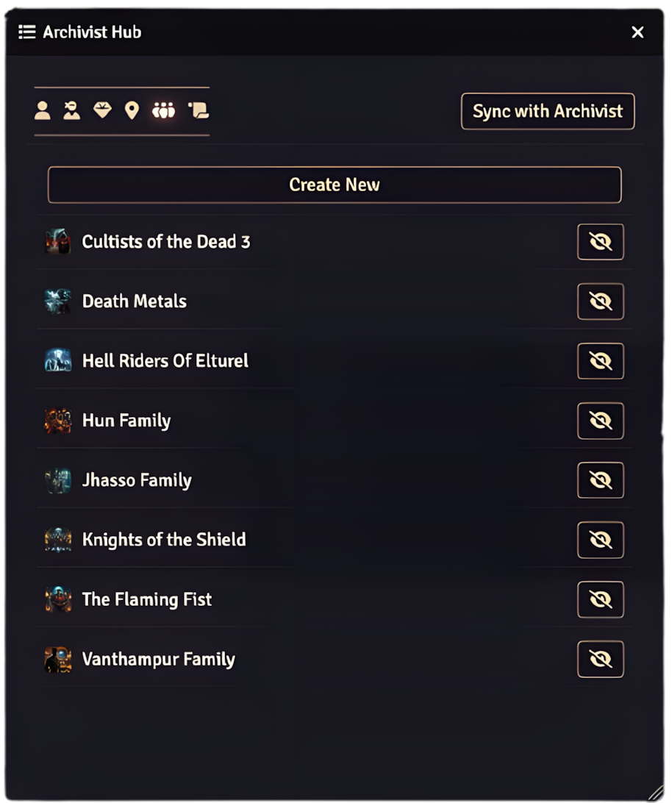The height and width of the screenshot is (803, 672).
Task: Toggle visibility for Cultists of the Dead 3
Action: coord(600,242)
